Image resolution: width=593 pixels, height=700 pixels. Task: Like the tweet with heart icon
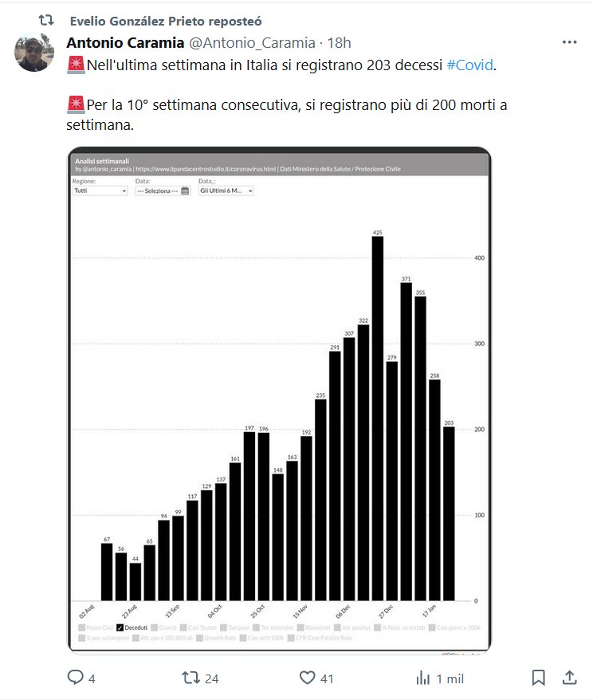click(308, 678)
